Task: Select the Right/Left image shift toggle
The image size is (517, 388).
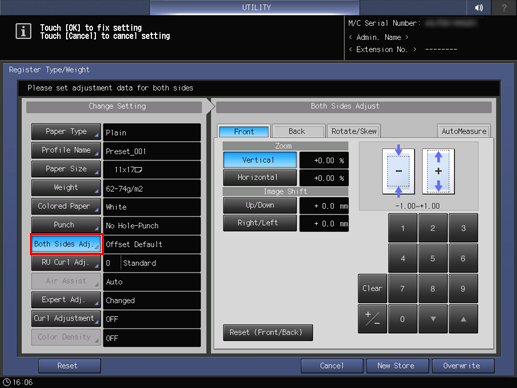Action: (260, 223)
